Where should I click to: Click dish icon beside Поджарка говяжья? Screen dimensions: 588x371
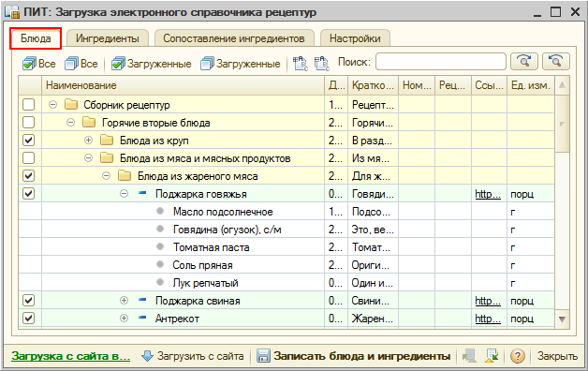[x=142, y=193]
